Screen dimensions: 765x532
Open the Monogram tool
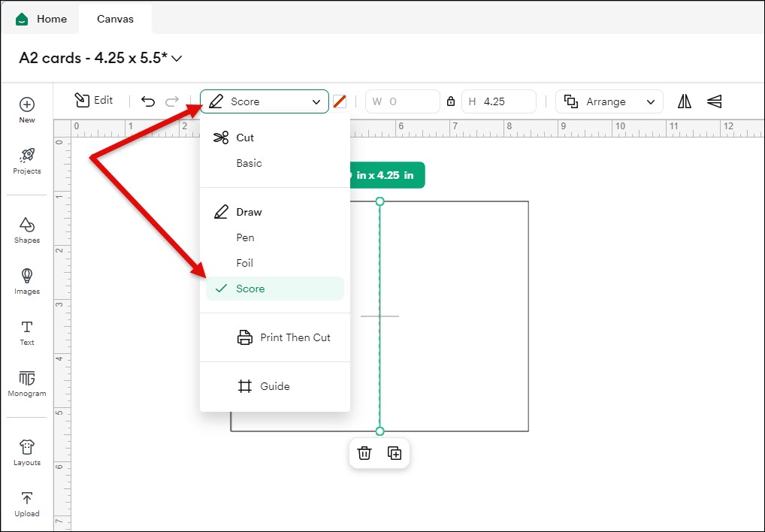[x=27, y=378]
